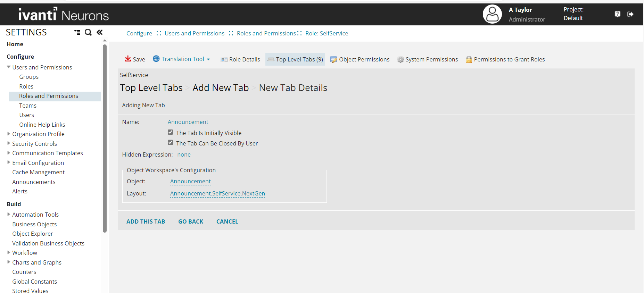Click the settings menu list icon

[77, 32]
